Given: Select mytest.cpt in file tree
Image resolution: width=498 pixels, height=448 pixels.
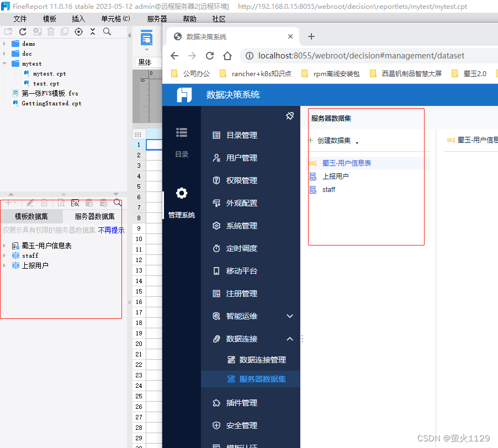Looking at the screenshot, I should (x=49, y=73).
